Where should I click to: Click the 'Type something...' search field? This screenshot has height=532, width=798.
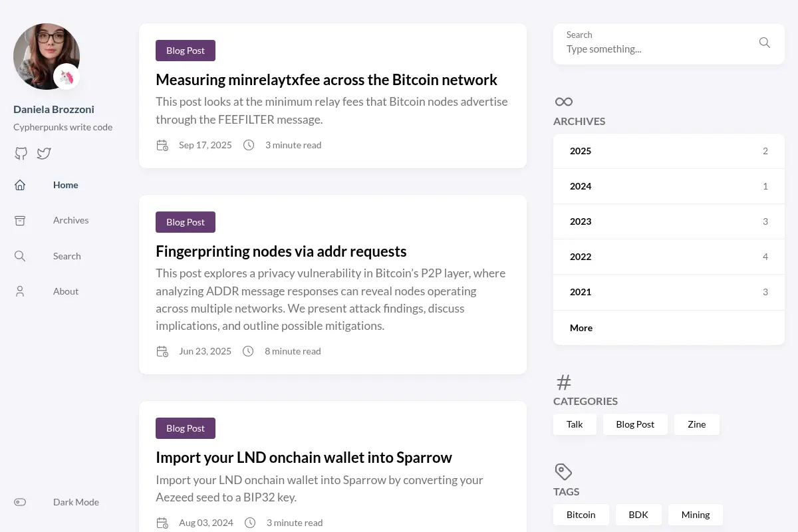coord(658,49)
